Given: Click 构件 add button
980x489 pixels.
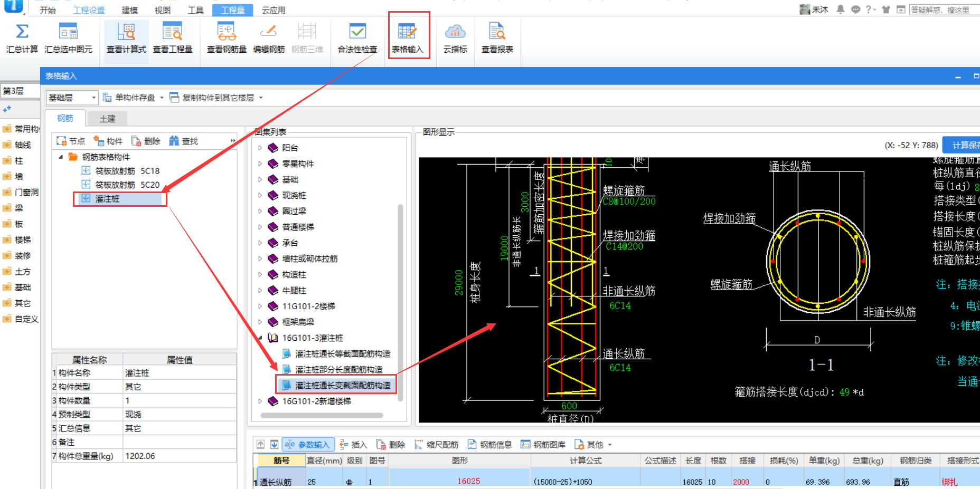Looking at the screenshot, I should pyautogui.click(x=108, y=141).
